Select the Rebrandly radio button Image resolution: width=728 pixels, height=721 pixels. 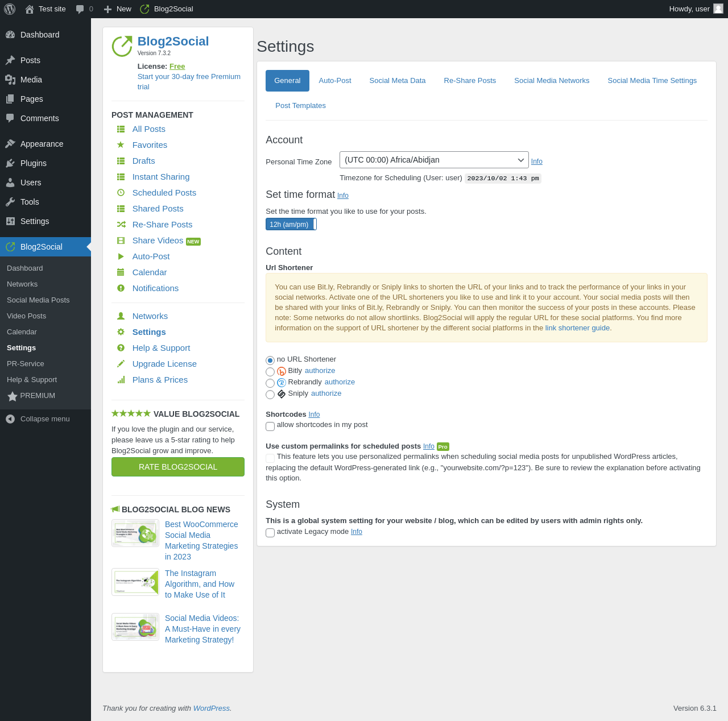pyautogui.click(x=270, y=383)
